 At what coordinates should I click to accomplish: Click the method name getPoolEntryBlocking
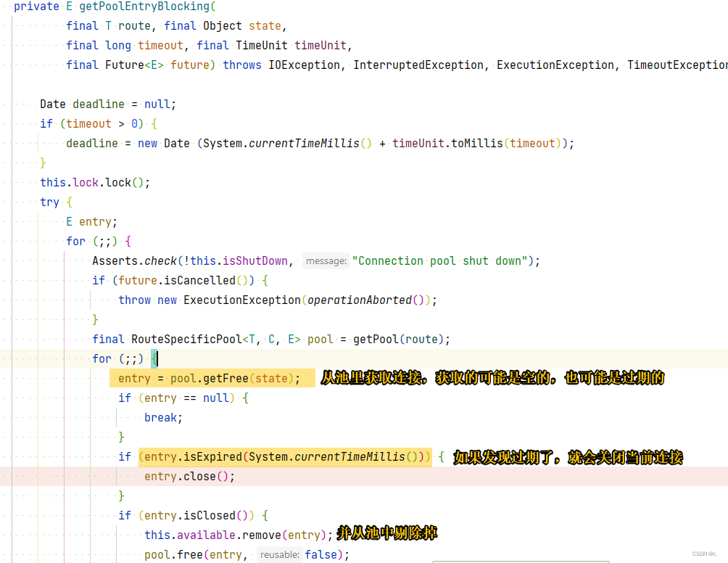coord(144,7)
